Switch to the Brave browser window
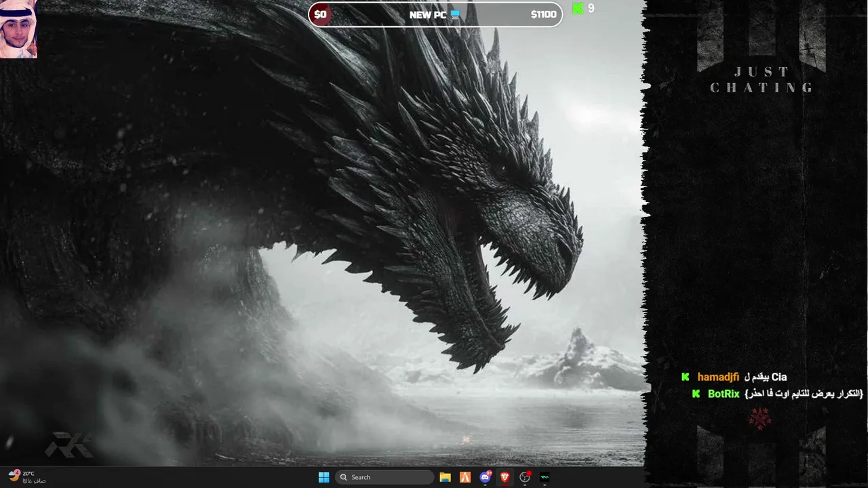Image resolution: width=868 pixels, height=488 pixels. pyautogui.click(x=505, y=477)
